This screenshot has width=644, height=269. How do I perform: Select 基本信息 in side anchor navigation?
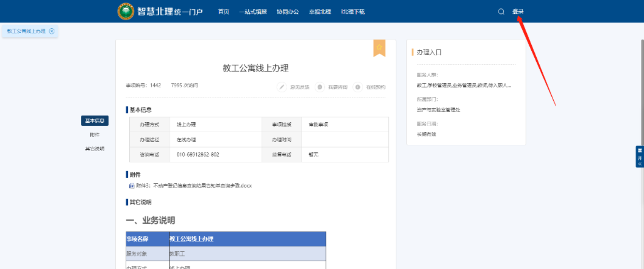click(95, 121)
